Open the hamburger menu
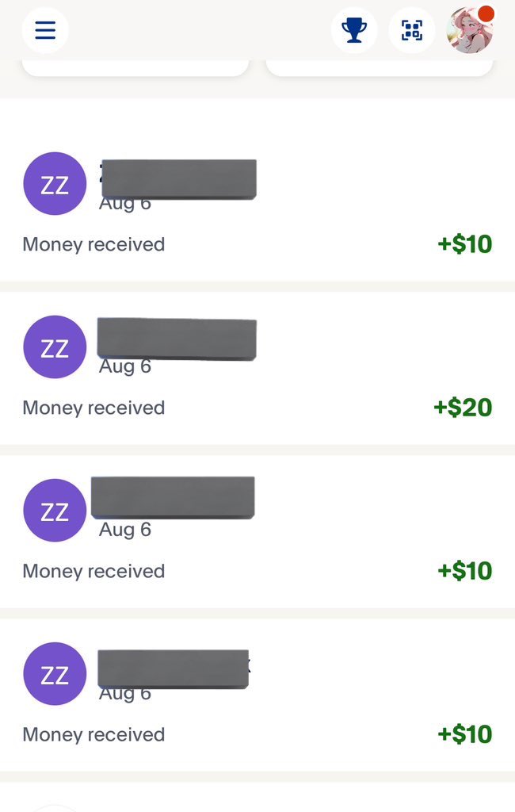The height and width of the screenshot is (812, 515). click(x=45, y=30)
